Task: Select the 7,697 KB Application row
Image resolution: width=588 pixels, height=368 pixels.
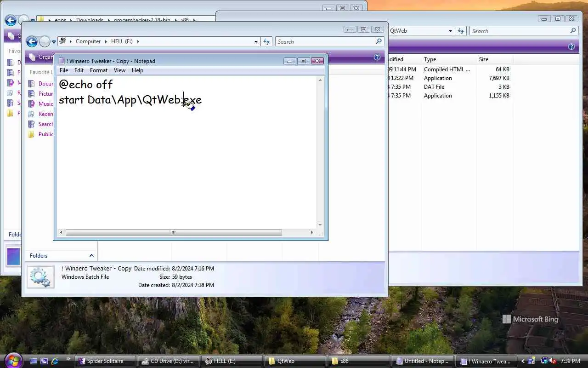Action: pos(450,78)
